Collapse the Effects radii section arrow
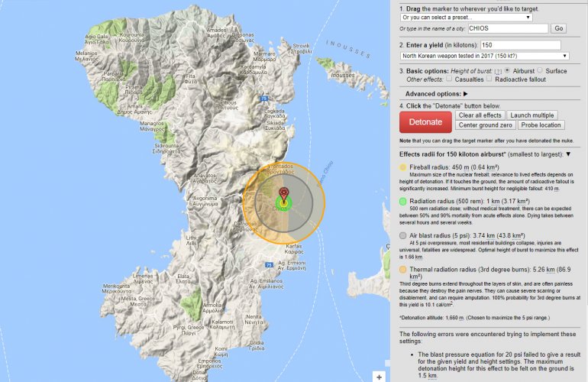The height and width of the screenshot is (382, 588). [568, 154]
